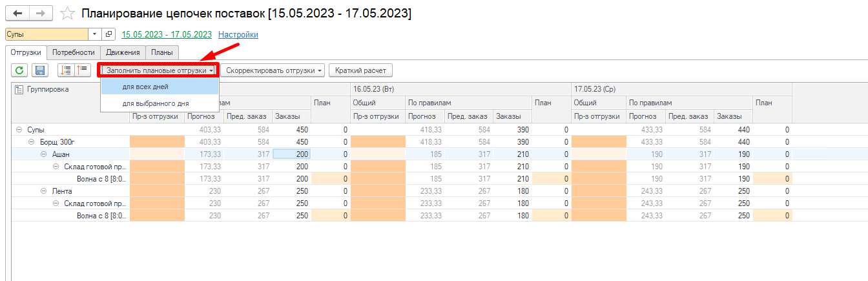This screenshot has height=281, width=868.
Task: Click the green refresh icon
Action: (x=20, y=70)
